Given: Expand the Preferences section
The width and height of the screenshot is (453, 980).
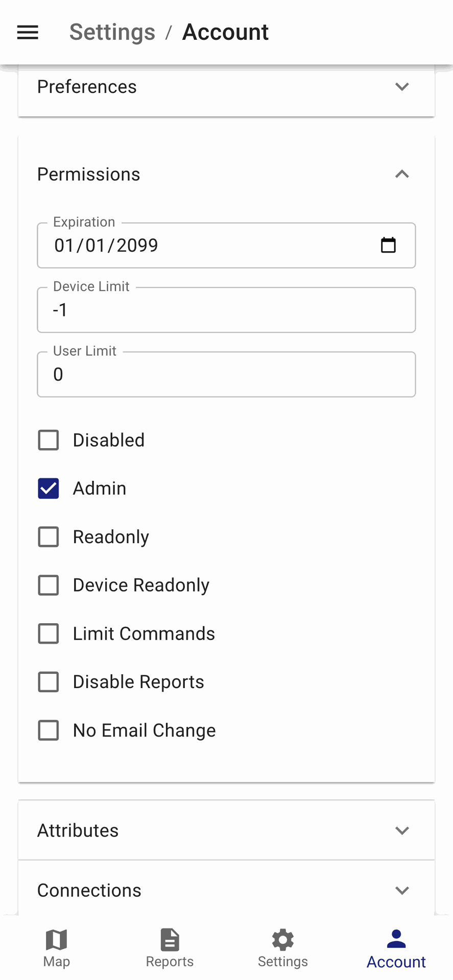Looking at the screenshot, I should click(x=226, y=87).
